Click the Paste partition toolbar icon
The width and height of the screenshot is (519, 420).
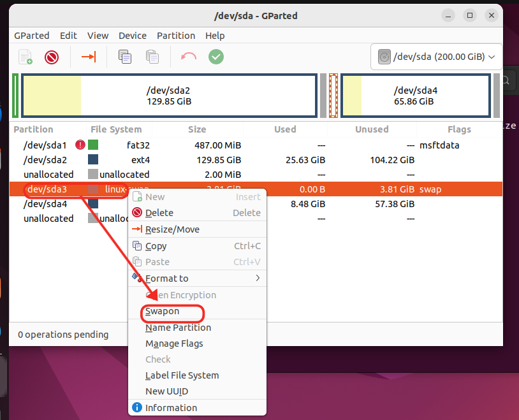152,57
